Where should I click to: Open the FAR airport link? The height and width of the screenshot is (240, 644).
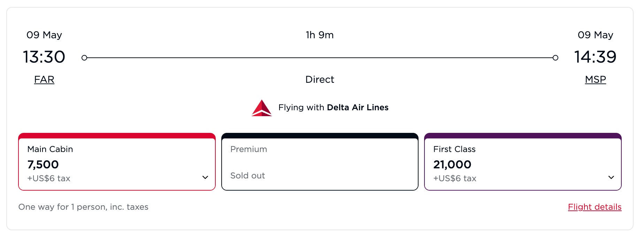point(44,80)
